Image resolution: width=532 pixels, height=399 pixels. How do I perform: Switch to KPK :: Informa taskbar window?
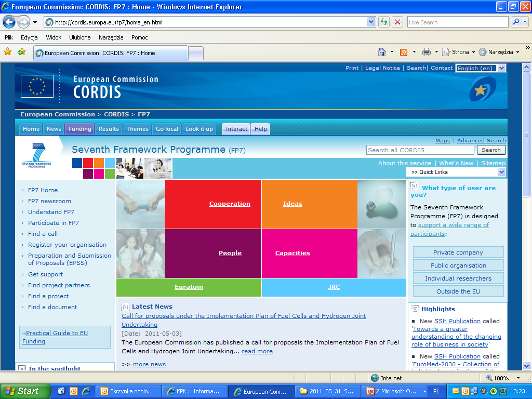(x=195, y=391)
